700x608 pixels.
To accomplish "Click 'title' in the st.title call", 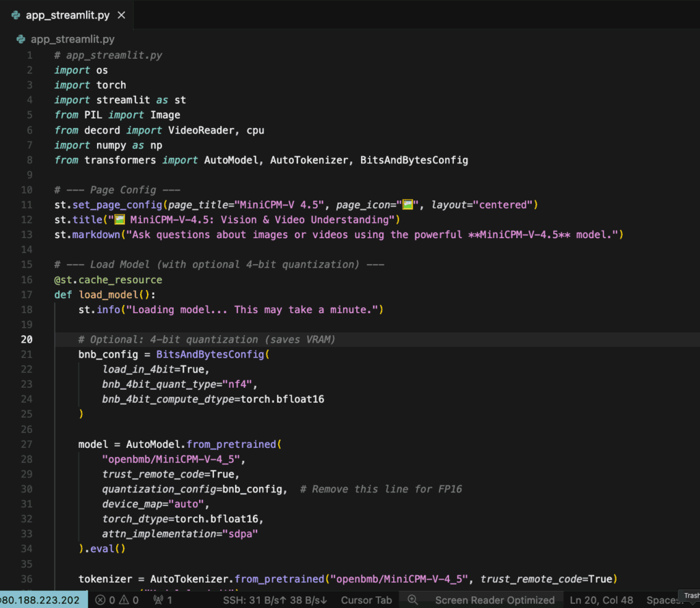I will (87, 220).
